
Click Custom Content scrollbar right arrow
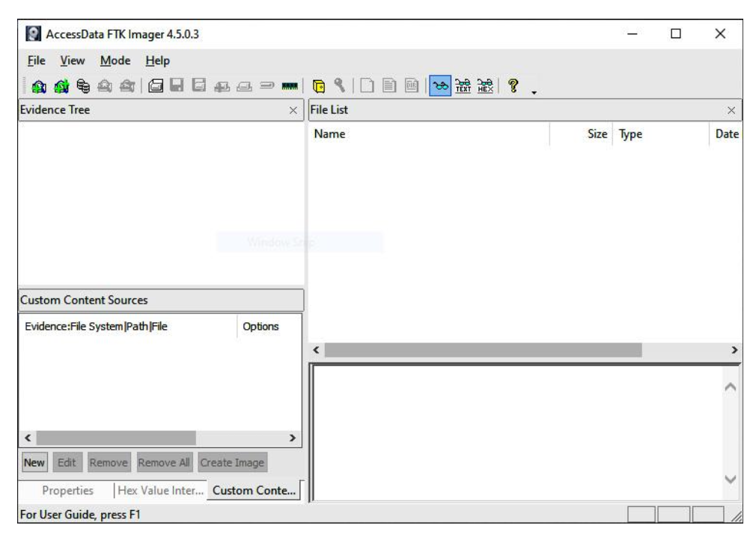(292, 438)
